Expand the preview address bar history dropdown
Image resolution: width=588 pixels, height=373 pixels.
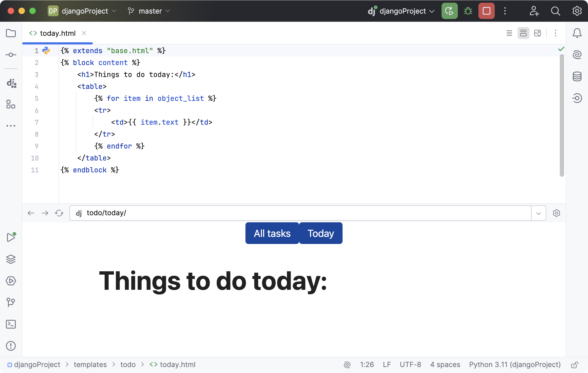click(x=538, y=213)
